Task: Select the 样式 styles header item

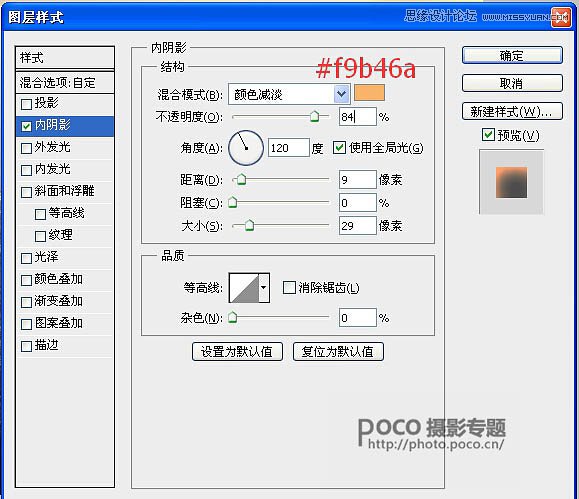Action: click(x=65, y=58)
